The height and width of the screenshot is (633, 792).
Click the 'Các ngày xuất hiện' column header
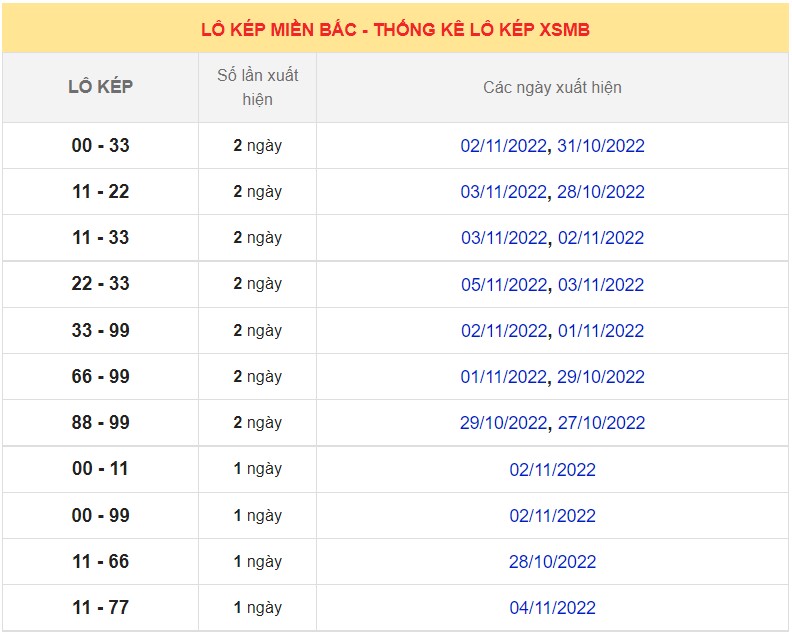(x=553, y=87)
